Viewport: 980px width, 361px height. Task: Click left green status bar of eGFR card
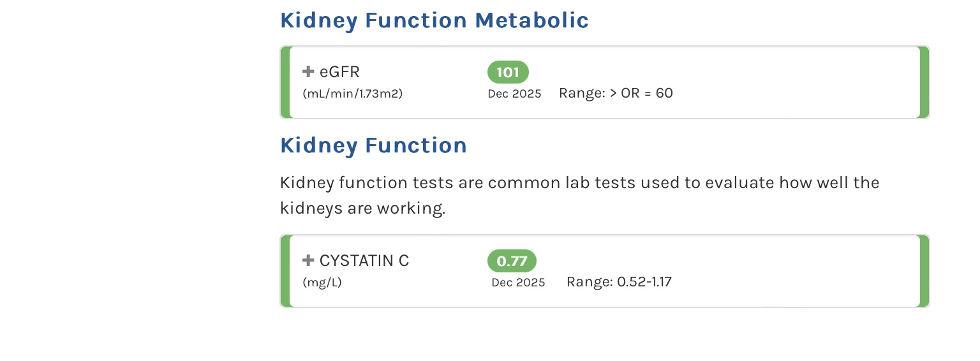[x=285, y=82]
